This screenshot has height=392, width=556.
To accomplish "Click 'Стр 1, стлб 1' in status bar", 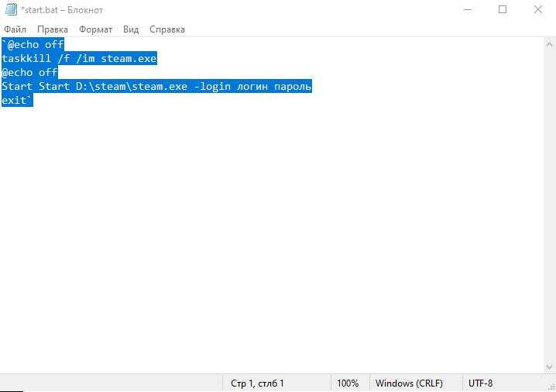I will [257, 383].
